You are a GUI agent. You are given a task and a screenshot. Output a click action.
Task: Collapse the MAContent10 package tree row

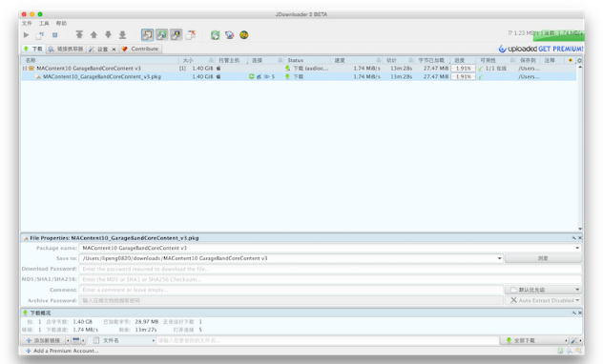point(25,69)
